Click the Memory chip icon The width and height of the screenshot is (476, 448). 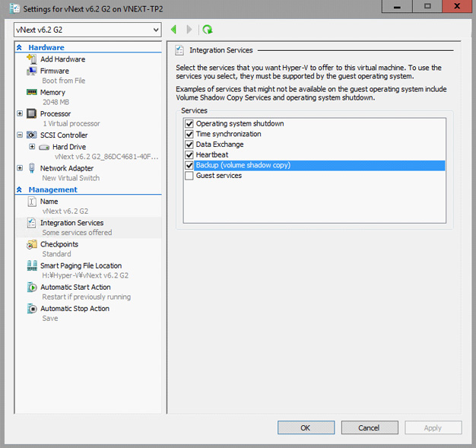pyautogui.click(x=32, y=92)
